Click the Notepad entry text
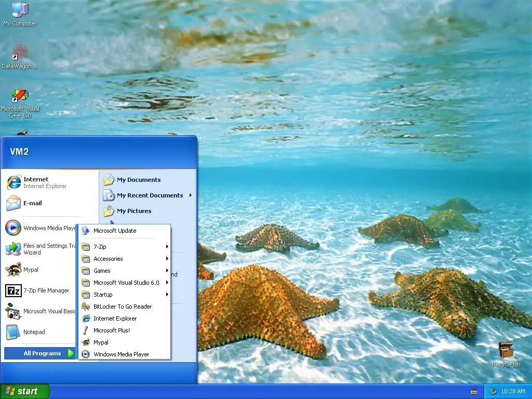Viewport: 532px width, 399px height. 34,332
